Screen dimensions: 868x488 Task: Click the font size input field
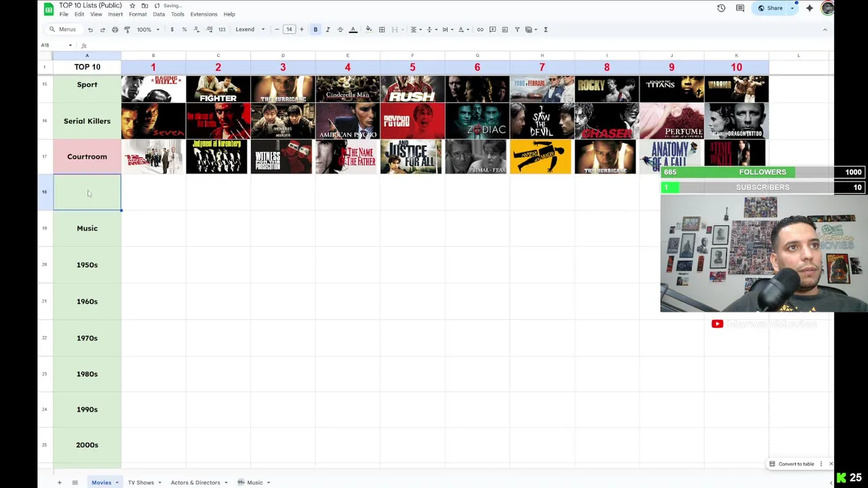[x=289, y=29]
